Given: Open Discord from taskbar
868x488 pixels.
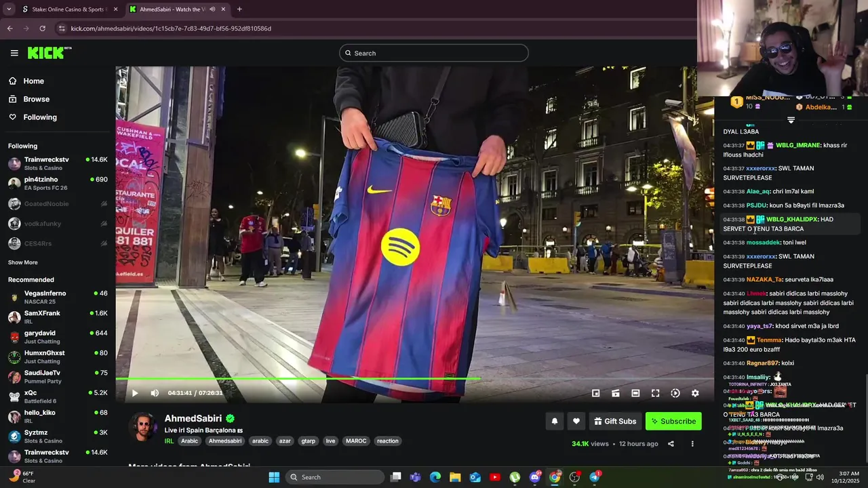Looking at the screenshot, I should [535, 477].
